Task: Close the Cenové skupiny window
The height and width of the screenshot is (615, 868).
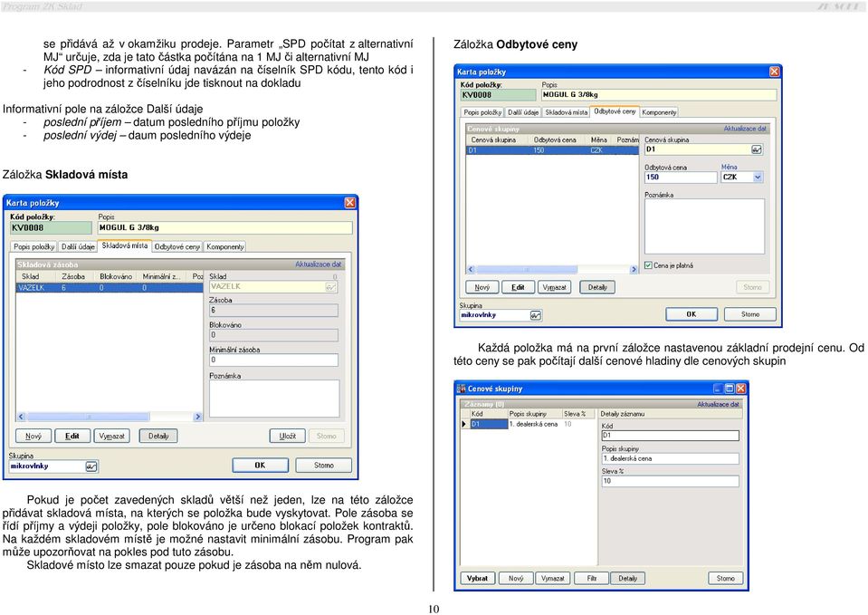Action: (740, 389)
